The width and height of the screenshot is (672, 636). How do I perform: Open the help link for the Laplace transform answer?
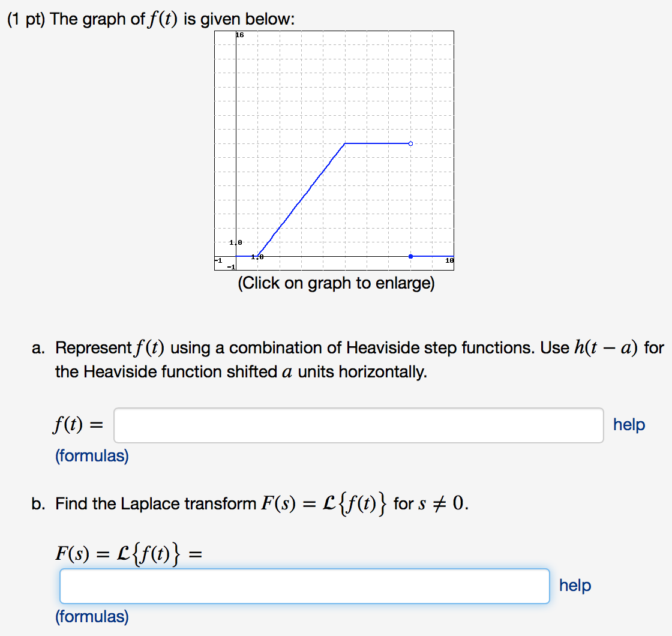point(575,585)
